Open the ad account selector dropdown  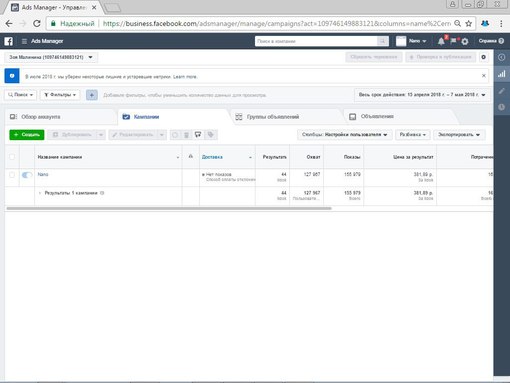pyautogui.click(x=51, y=57)
